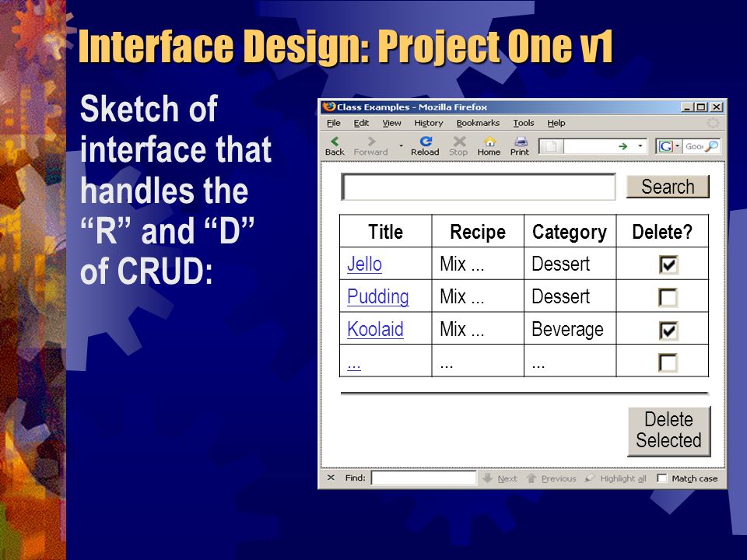Open the File menu

tap(334, 123)
